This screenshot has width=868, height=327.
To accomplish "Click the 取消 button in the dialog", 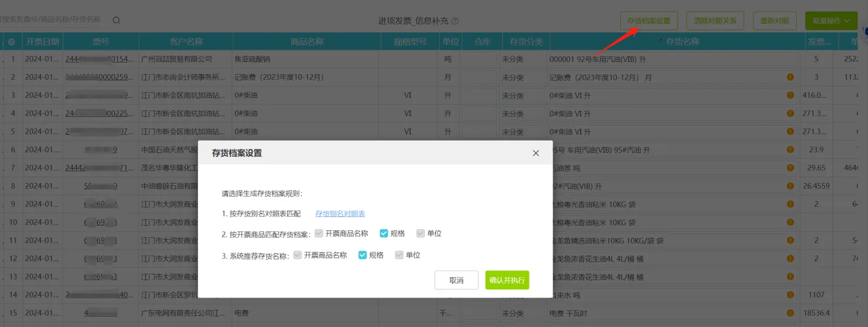I will pos(457,280).
